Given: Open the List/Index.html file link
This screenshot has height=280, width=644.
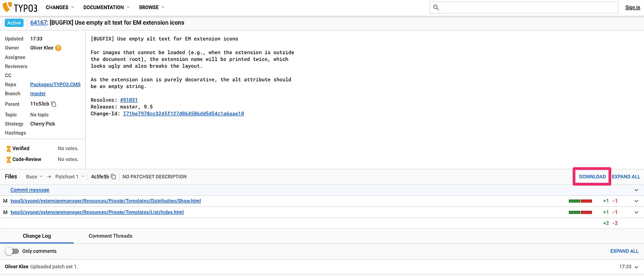Looking at the screenshot, I should click(x=97, y=212).
